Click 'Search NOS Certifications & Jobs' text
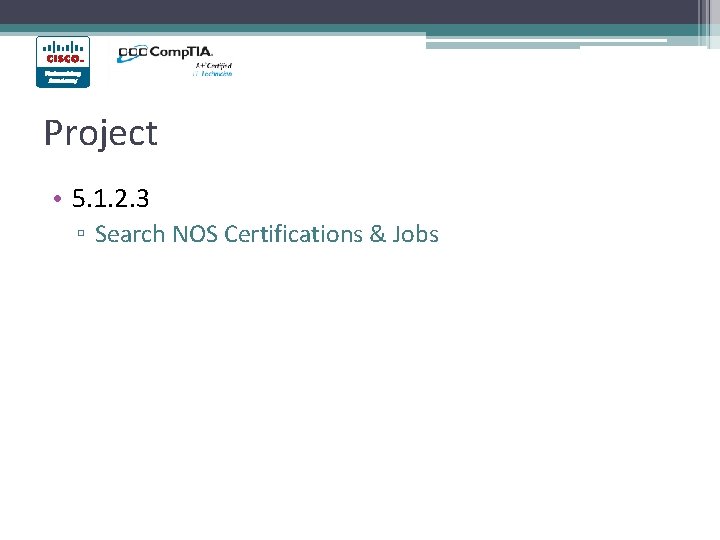The image size is (720, 540). (267, 234)
